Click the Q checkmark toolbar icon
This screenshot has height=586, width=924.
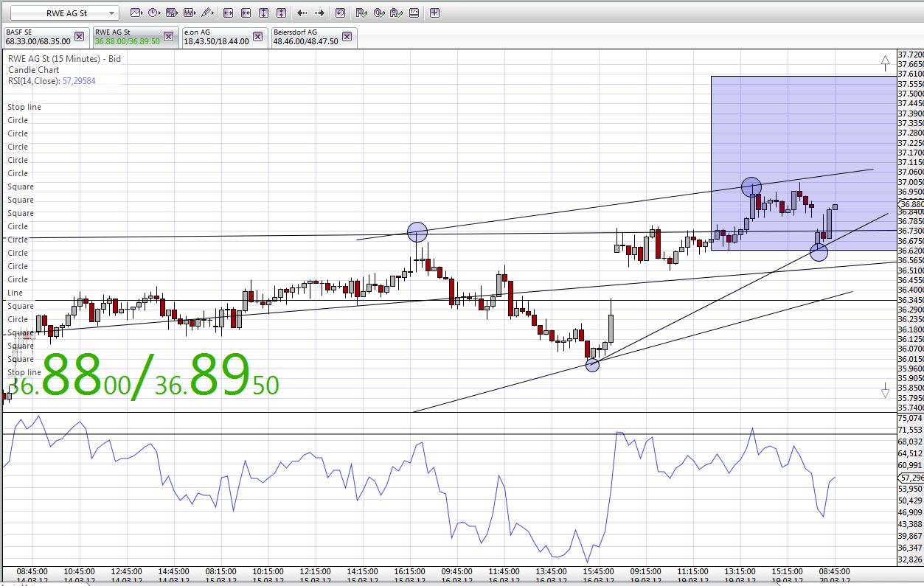[x=378, y=13]
